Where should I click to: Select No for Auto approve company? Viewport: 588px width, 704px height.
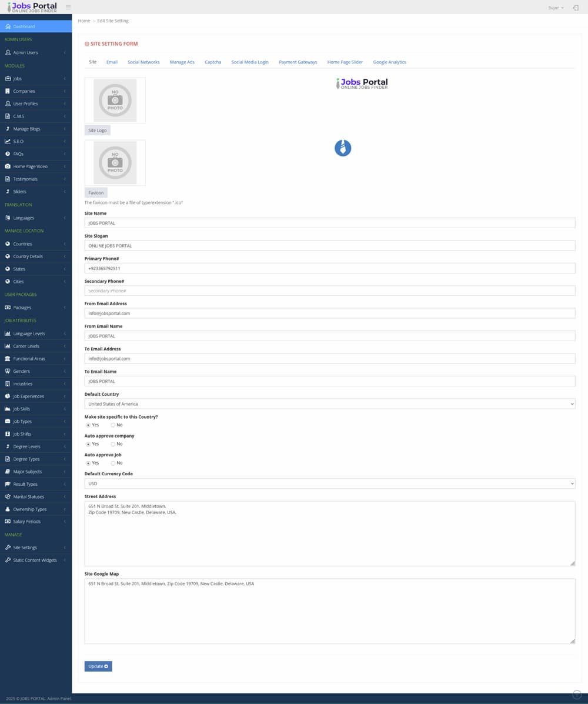(113, 444)
